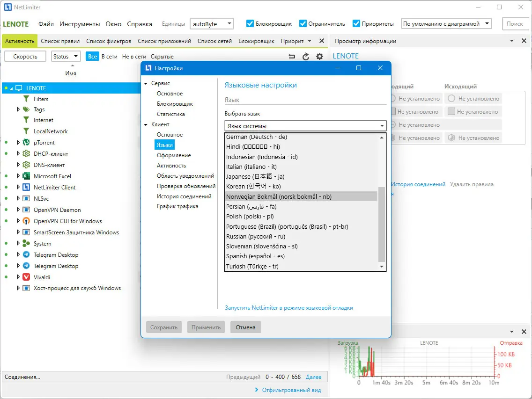Image resolution: width=532 pixels, height=399 pixels.
Task: Switch to Список сетей tab
Action: 214,41
